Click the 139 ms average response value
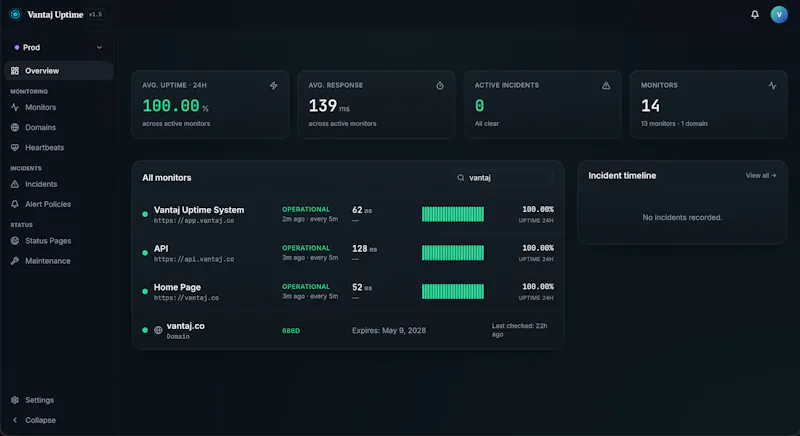The image size is (800, 436). click(x=329, y=106)
